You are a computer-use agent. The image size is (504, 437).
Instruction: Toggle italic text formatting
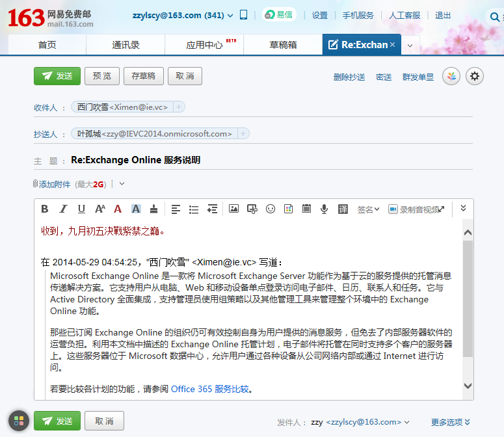point(63,209)
